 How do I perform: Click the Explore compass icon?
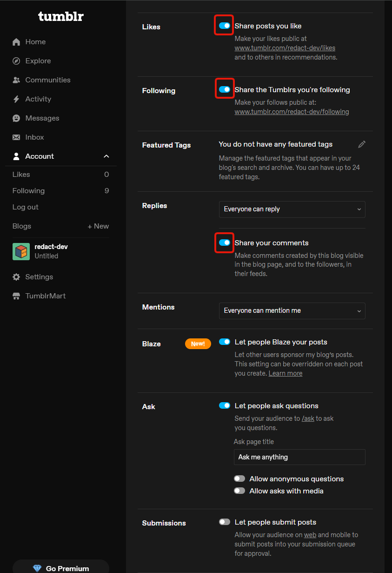(x=16, y=61)
